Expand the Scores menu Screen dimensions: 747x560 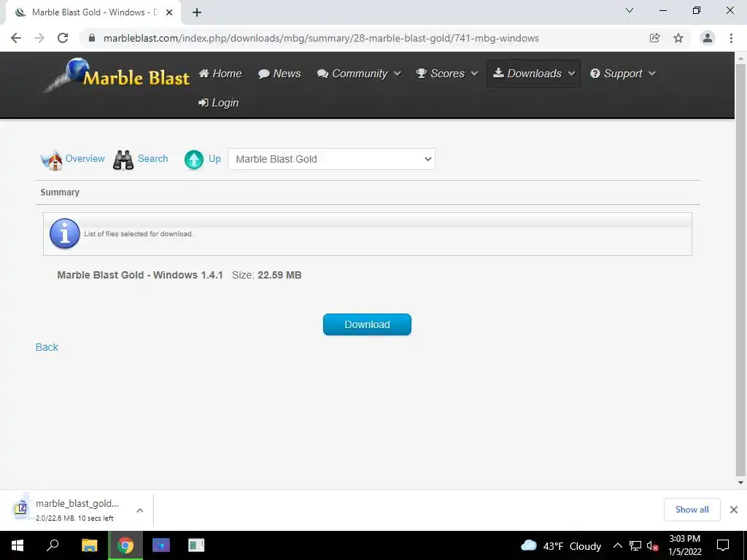(x=446, y=74)
